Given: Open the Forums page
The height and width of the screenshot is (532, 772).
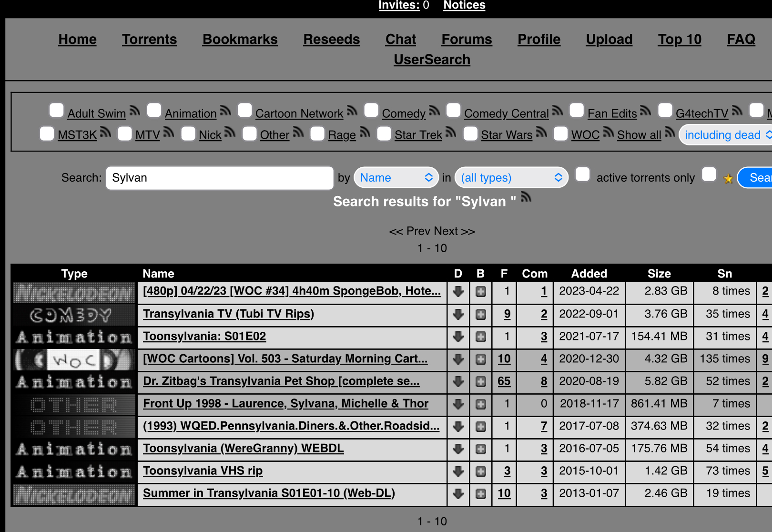Looking at the screenshot, I should pyautogui.click(x=467, y=39).
